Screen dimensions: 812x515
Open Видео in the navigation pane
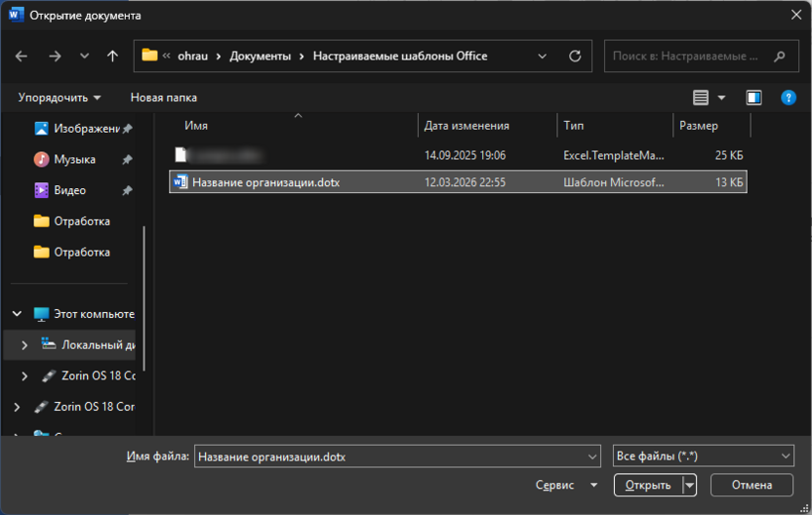pyautogui.click(x=70, y=190)
